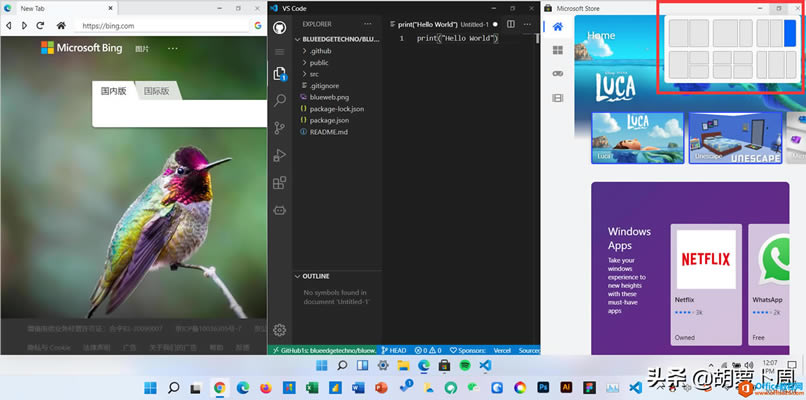Open the Search view in VS Code
Image resolution: width=806 pixels, height=400 pixels.
[x=280, y=100]
